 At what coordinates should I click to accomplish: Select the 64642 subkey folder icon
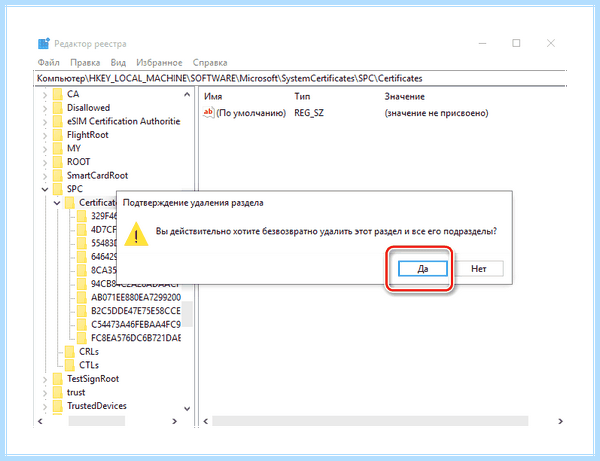[82, 257]
